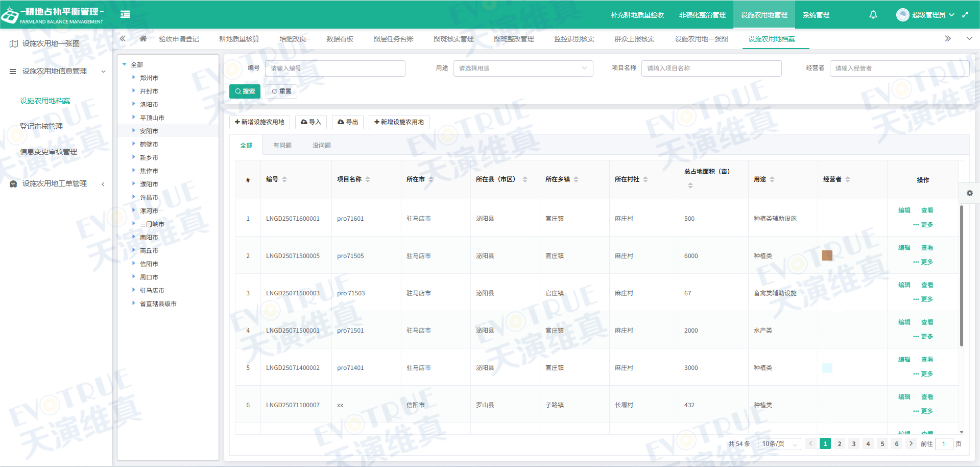Screen dimensions: 980x467
Task: Click the green 搜索 button
Action: click(245, 91)
